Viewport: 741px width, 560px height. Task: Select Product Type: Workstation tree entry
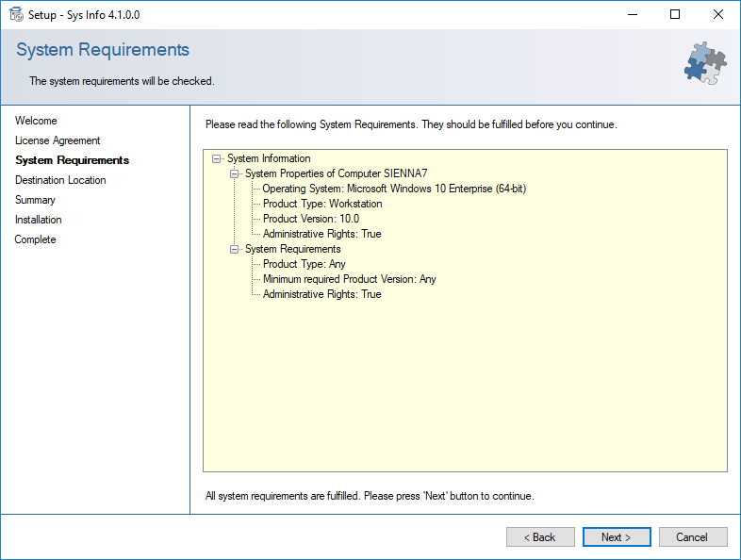(322, 204)
